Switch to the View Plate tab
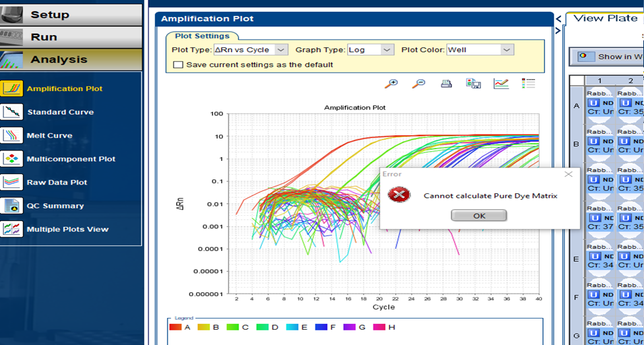 coord(605,18)
